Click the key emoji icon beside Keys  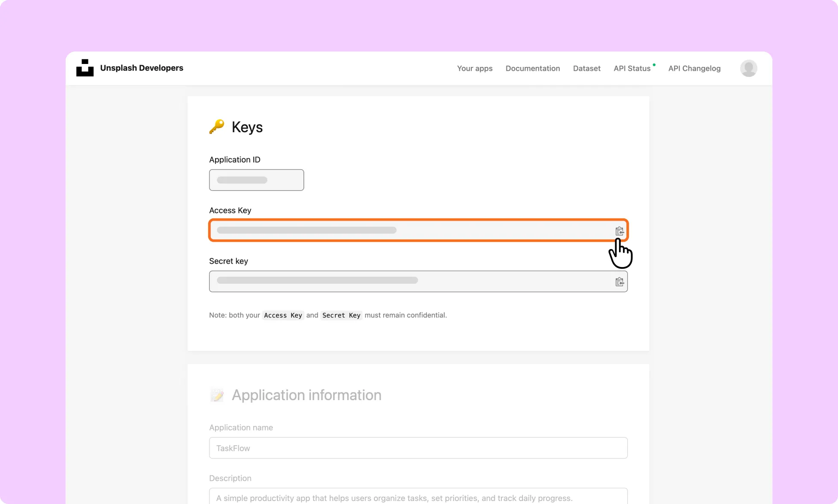[x=217, y=127]
